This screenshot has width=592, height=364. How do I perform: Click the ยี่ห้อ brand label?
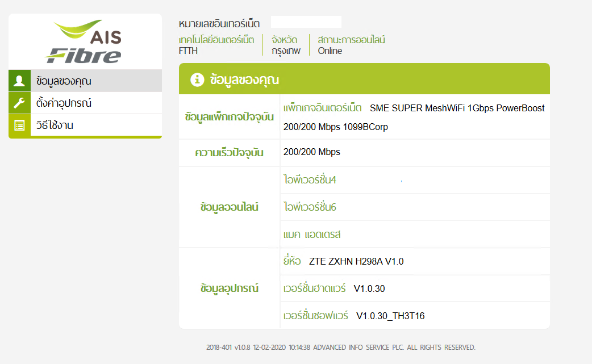click(292, 261)
